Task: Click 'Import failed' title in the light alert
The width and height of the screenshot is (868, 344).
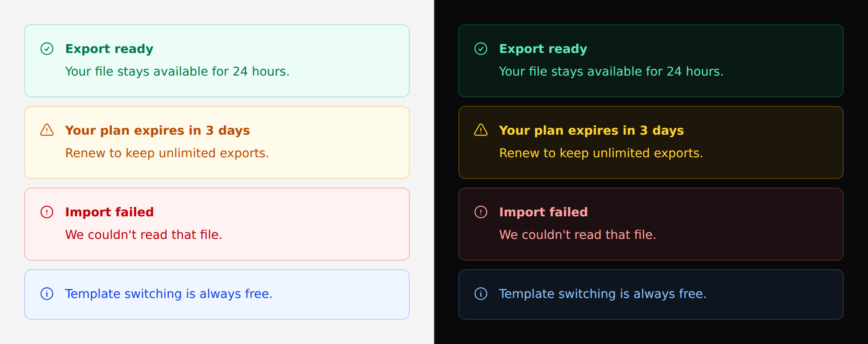Action: [x=109, y=212]
